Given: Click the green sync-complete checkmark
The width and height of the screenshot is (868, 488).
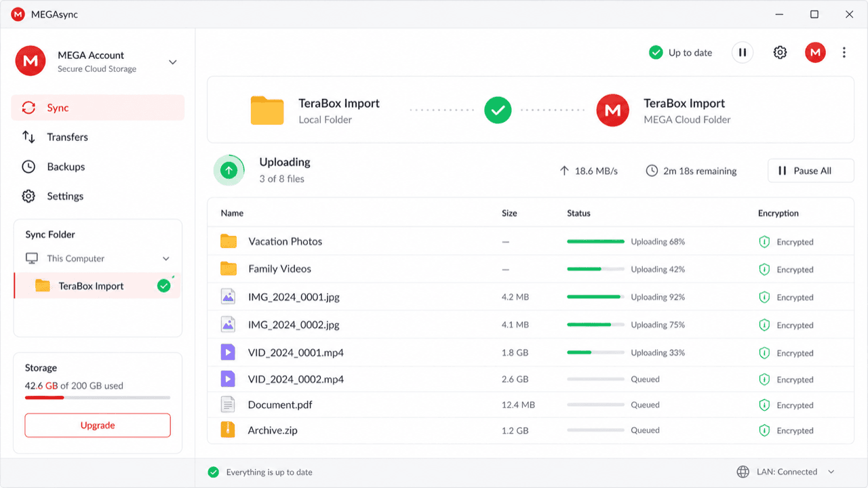Looking at the screenshot, I should click(x=498, y=110).
